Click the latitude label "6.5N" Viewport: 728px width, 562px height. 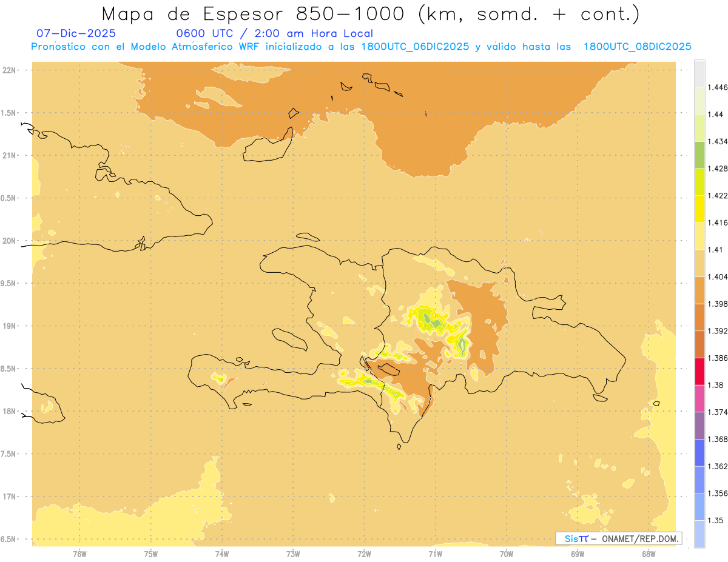[x=8, y=539]
